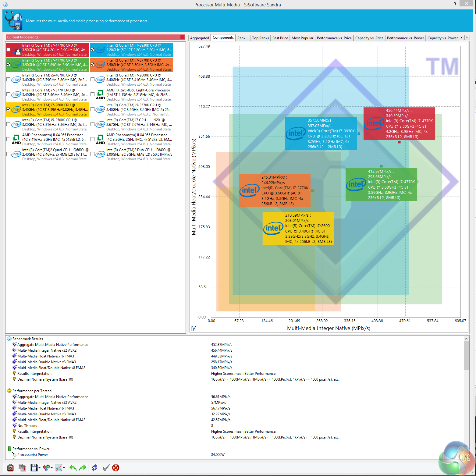The width and height of the screenshot is (476, 476).
Task: Check the AMD FX-8350 processor box
Action: 92,94
